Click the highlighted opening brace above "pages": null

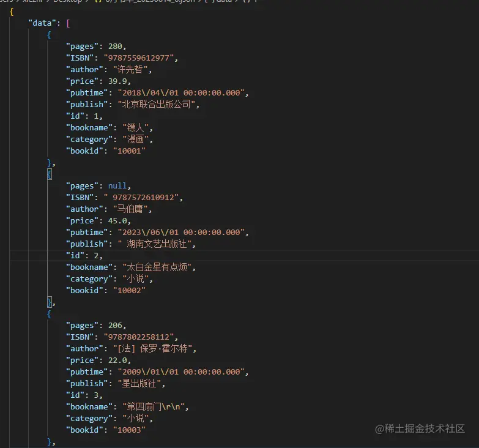coord(50,174)
